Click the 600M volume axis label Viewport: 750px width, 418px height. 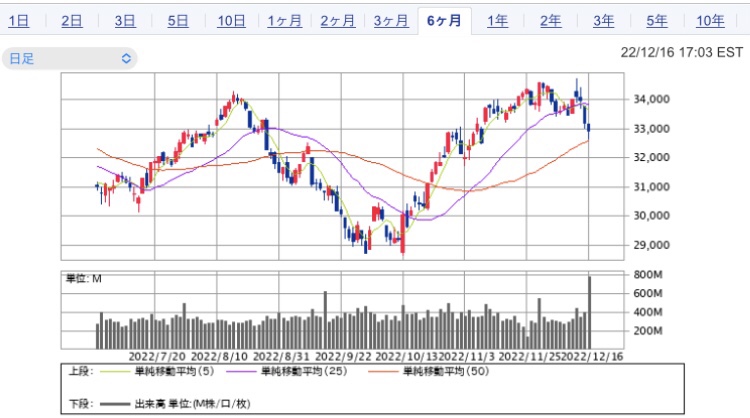[648, 293]
